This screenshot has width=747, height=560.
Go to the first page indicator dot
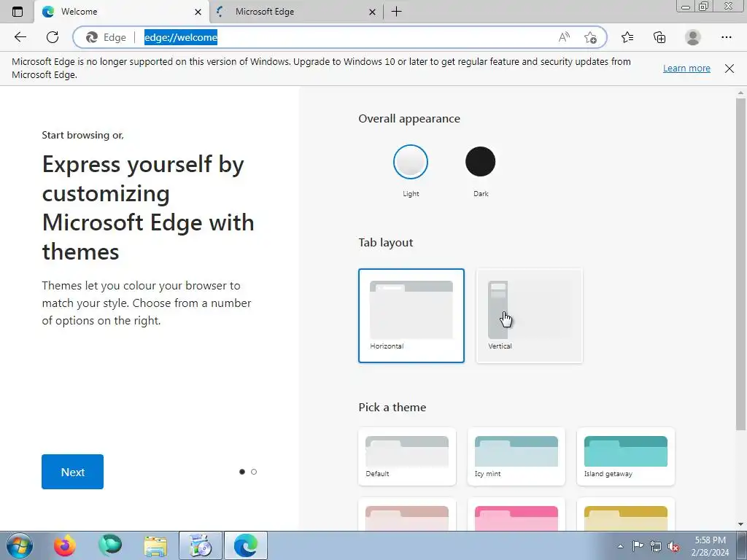(242, 472)
